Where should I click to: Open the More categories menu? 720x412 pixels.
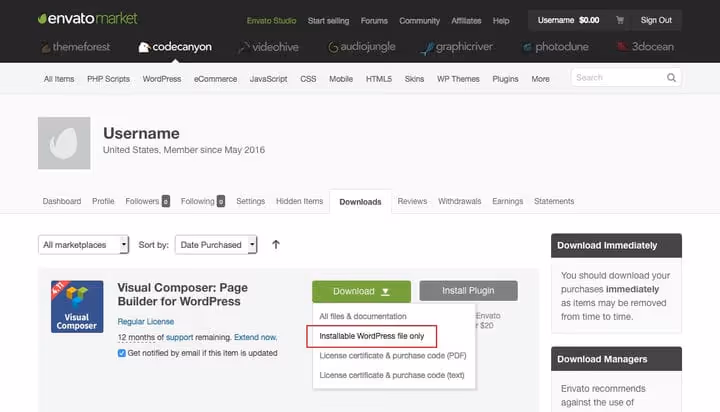[540, 79]
